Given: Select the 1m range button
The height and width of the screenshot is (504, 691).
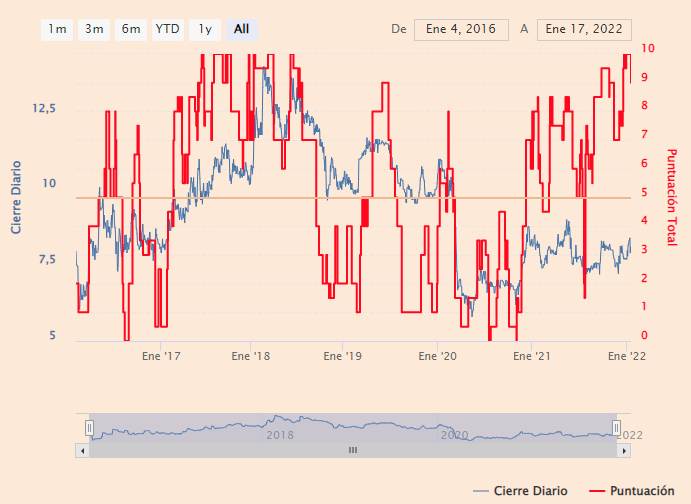Looking at the screenshot, I should (57, 30).
